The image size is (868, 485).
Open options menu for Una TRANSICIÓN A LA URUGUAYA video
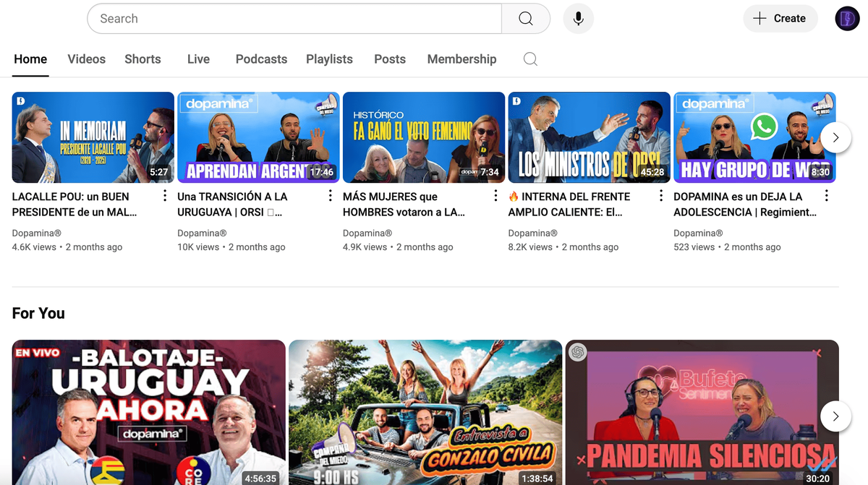point(331,196)
